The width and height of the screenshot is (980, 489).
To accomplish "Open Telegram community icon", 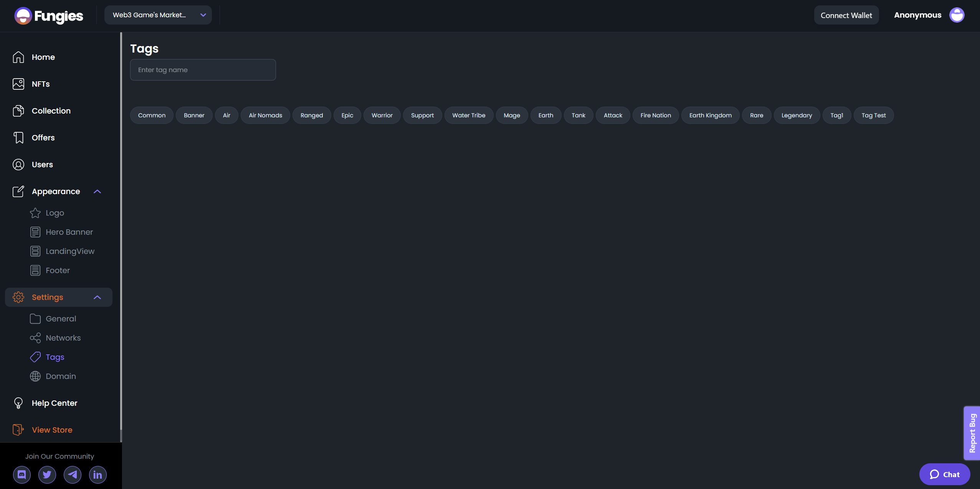I will [x=73, y=475].
